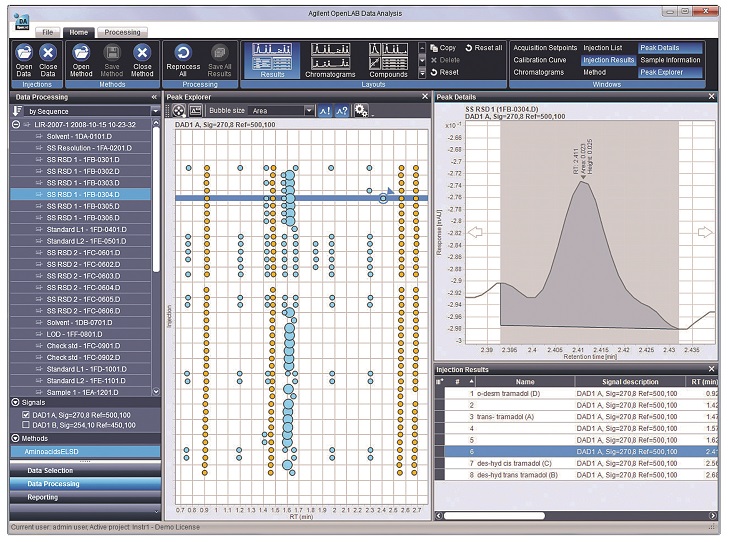The height and width of the screenshot is (542, 730).
Task: Close the Injection Results panel
Action: click(x=711, y=369)
